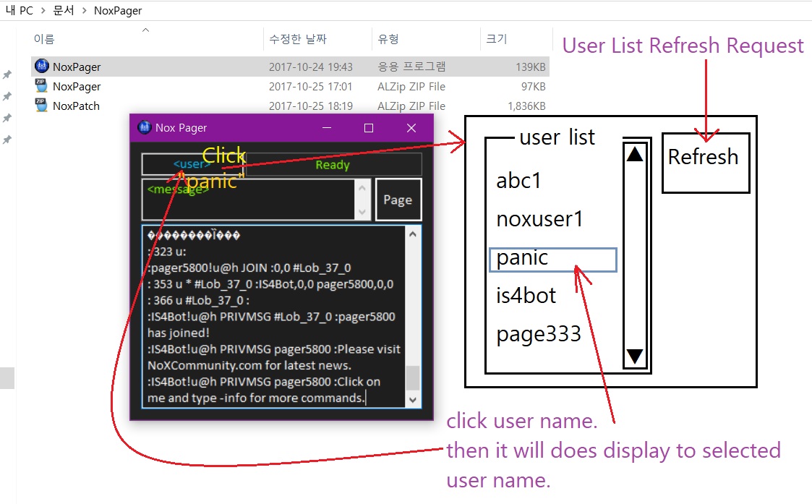812x504 pixels.
Task: Click the <user> field in Nox Pager
Action: pyautogui.click(x=192, y=165)
